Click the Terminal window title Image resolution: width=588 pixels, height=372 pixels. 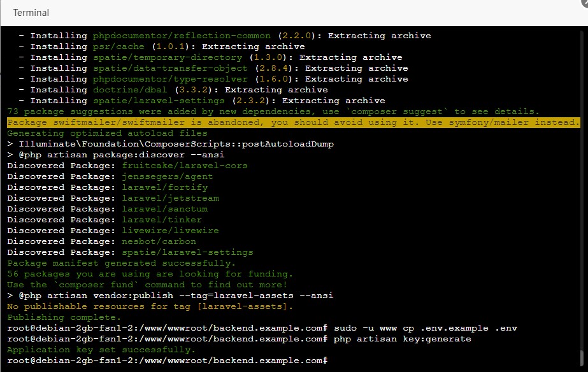click(x=31, y=13)
